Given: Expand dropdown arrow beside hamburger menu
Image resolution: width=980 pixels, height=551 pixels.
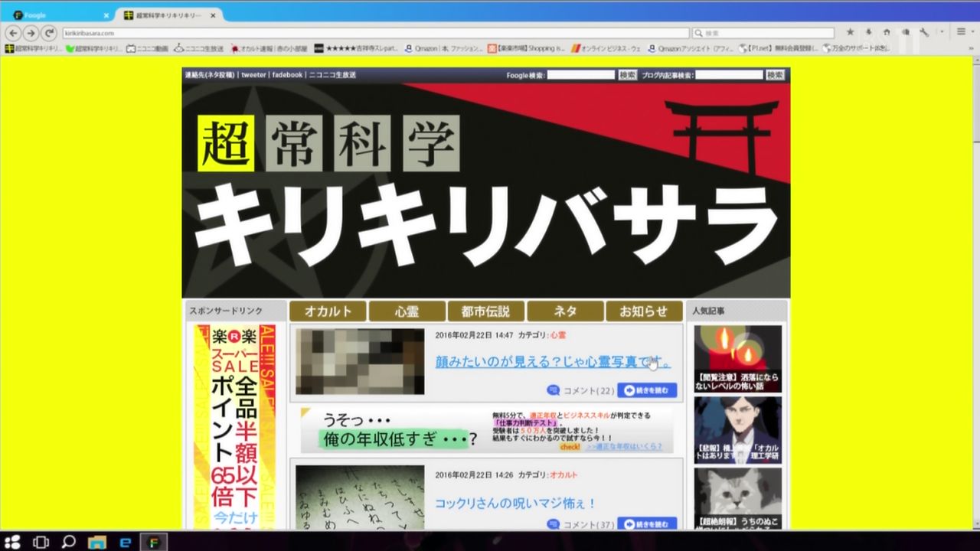Looking at the screenshot, I should [x=972, y=32].
